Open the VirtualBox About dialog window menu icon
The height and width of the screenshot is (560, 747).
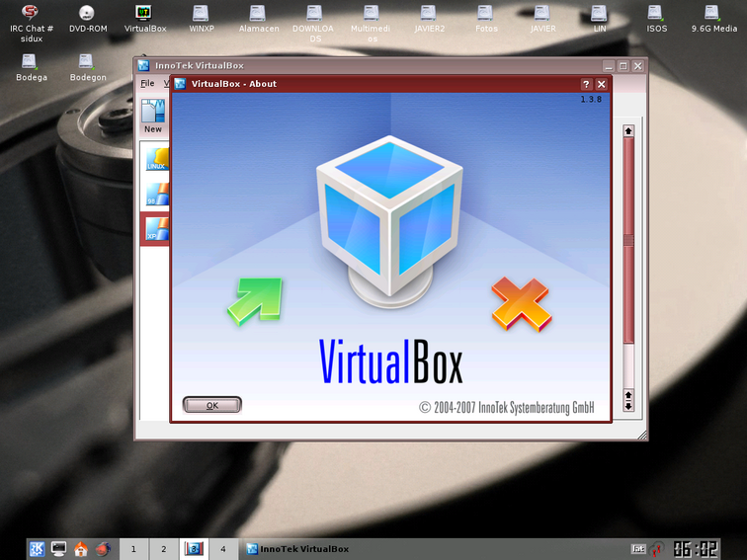tap(180, 84)
